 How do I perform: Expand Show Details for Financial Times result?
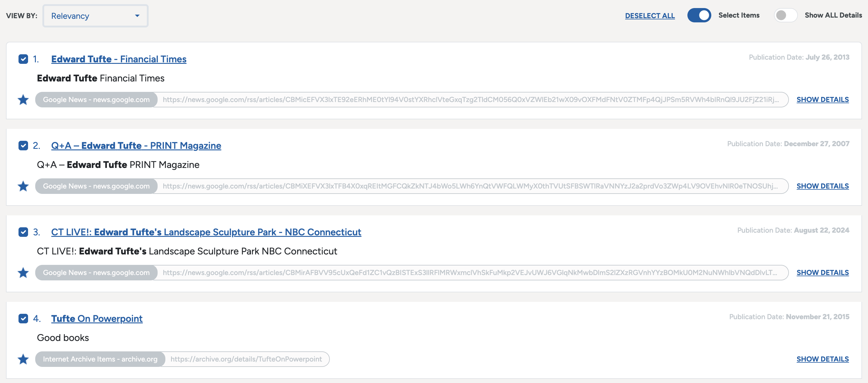(822, 100)
